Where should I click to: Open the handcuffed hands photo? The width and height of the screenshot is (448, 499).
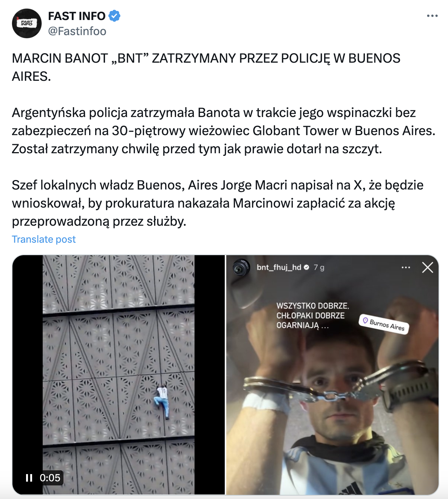pos(332,374)
